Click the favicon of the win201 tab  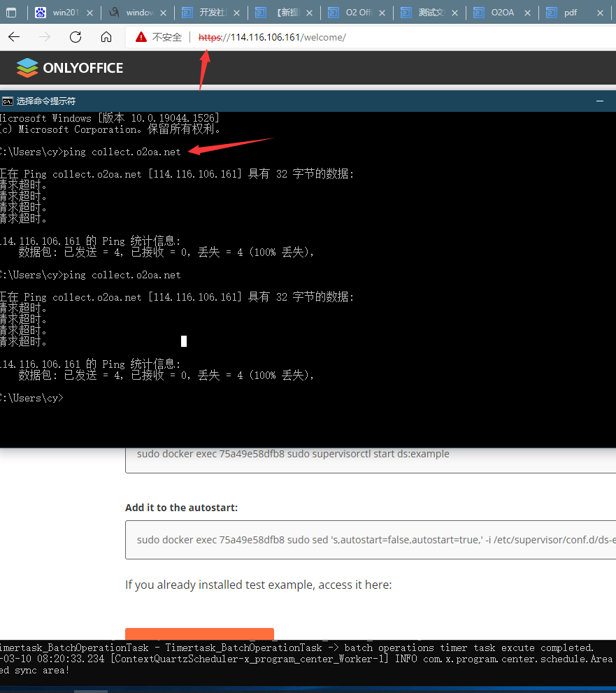[41, 13]
